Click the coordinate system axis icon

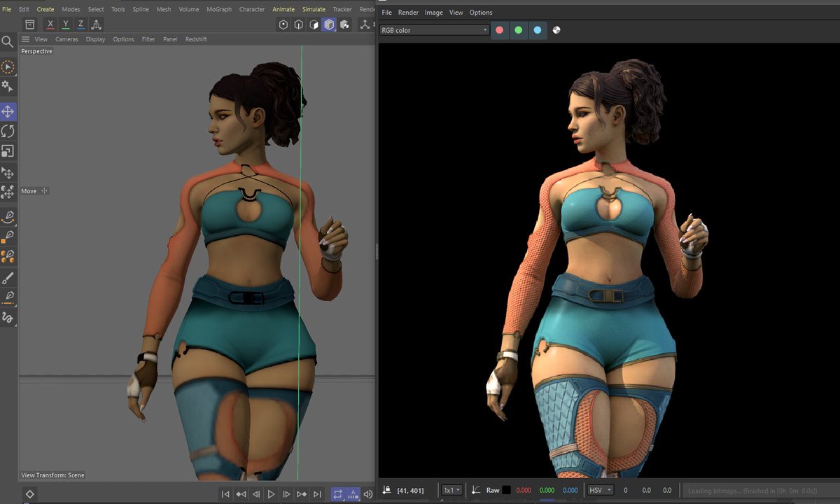coord(97,24)
